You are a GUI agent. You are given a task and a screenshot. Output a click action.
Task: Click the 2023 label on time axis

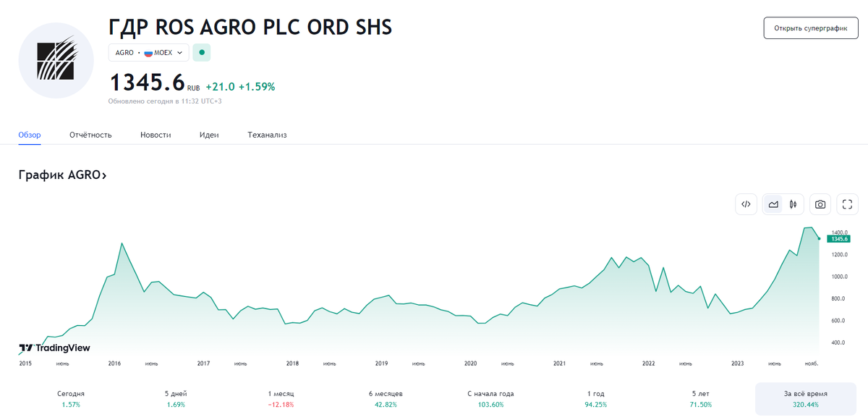click(x=738, y=364)
